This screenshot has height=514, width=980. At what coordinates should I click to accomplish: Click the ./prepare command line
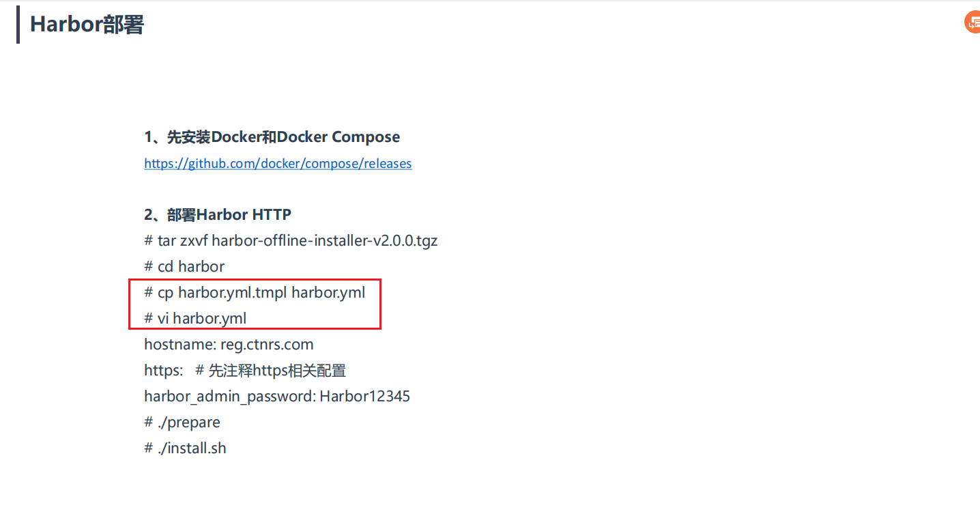(x=182, y=423)
